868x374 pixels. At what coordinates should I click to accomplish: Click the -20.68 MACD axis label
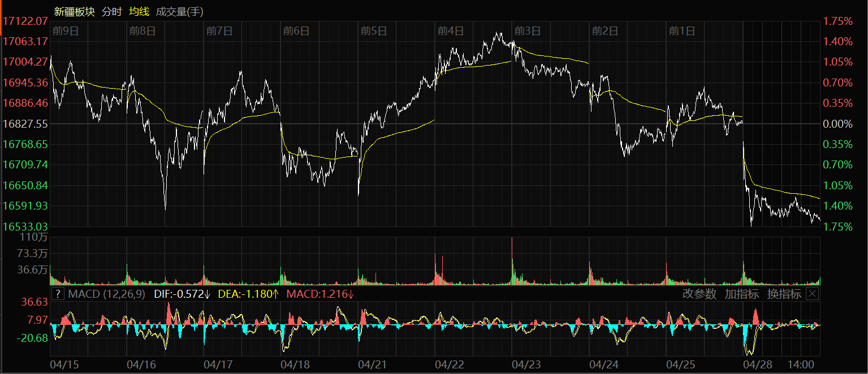33,338
